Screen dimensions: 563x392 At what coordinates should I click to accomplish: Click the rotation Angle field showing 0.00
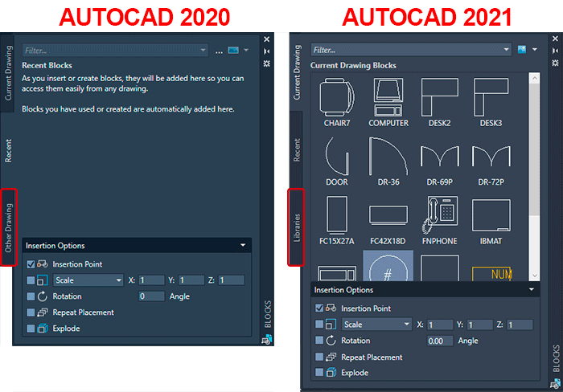pyautogui.click(x=440, y=341)
